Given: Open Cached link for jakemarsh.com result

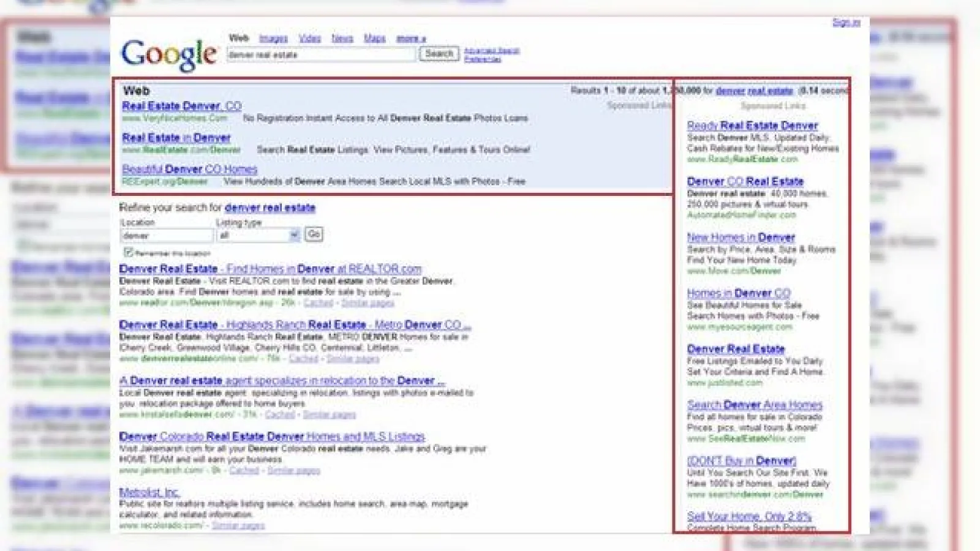Looking at the screenshot, I should [244, 470].
